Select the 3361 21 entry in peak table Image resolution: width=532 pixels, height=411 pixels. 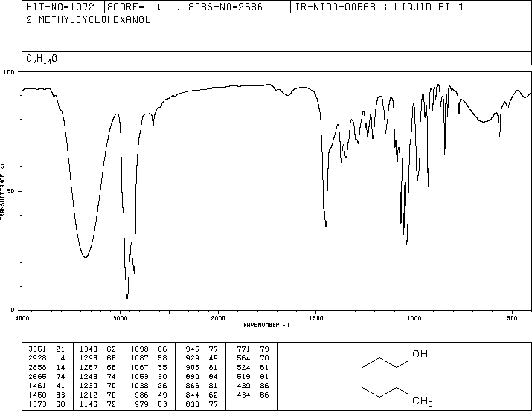point(46,349)
